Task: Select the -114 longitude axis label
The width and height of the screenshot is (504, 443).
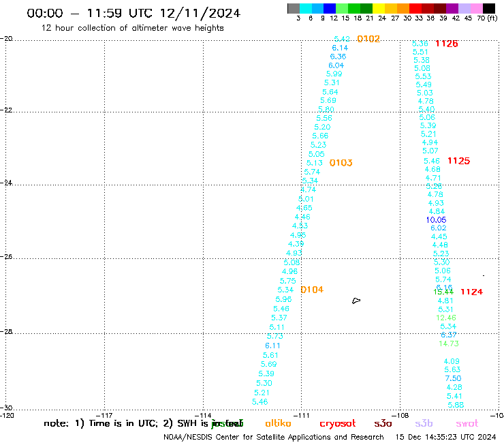Action: pyautogui.click(x=203, y=416)
